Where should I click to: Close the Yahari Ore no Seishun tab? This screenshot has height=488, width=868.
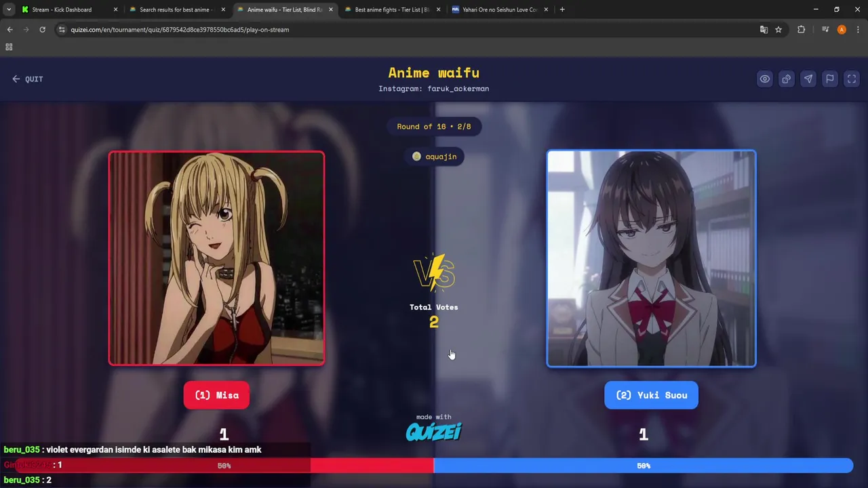click(x=546, y=9)
